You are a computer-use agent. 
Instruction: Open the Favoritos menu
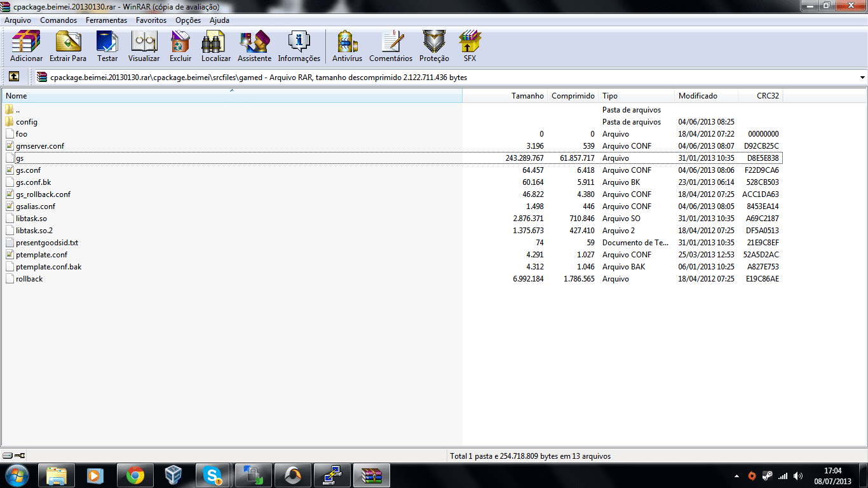click(151, 20)
